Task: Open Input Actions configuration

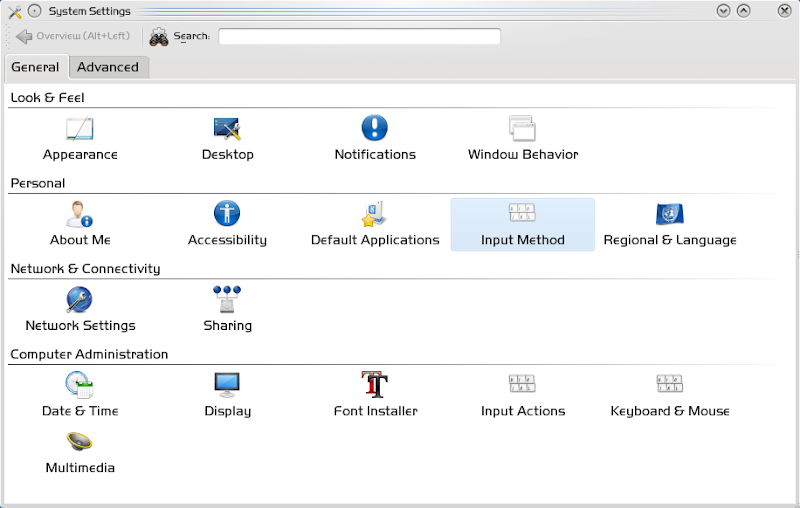Action: pos(522,386)
